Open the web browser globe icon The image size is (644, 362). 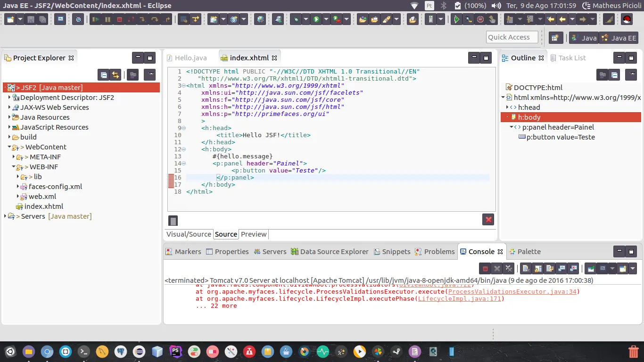(x=260, y=20)
